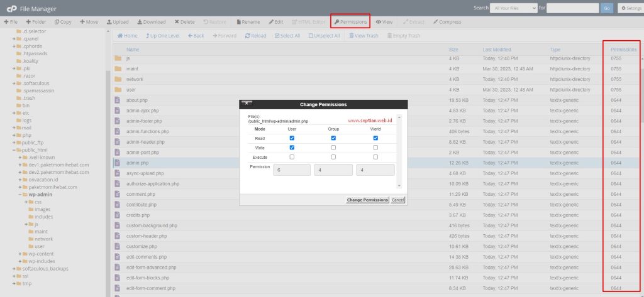Viewport: 644px width, 297px height.
Task: Enable World Write permission checkbox
Action: [375, 148]
